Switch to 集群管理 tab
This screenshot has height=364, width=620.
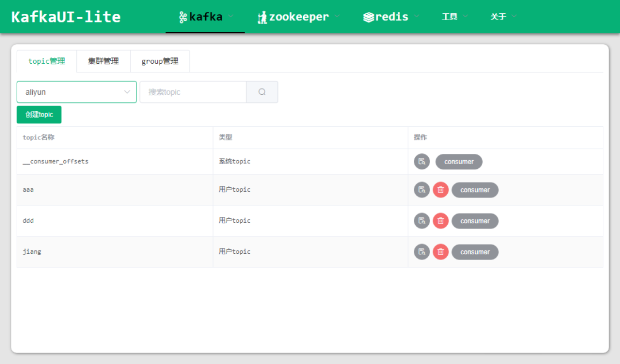(x=103, y=61)
